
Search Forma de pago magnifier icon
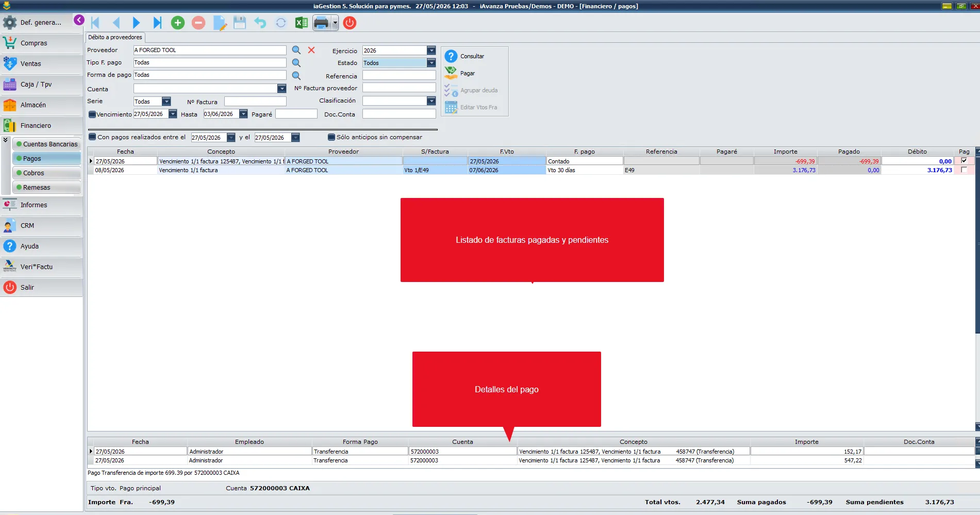[296, 75]
